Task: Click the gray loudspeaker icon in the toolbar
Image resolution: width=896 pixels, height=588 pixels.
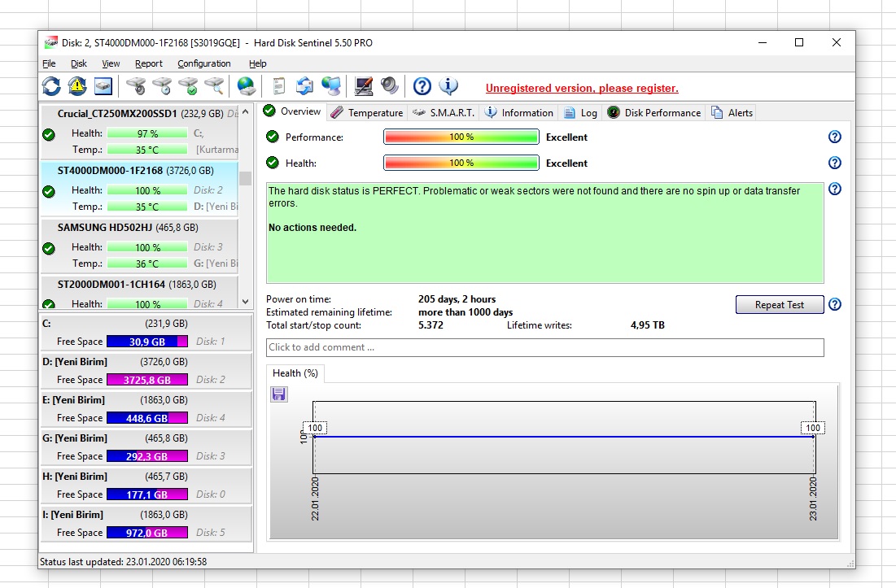Action: coord(390,86)
